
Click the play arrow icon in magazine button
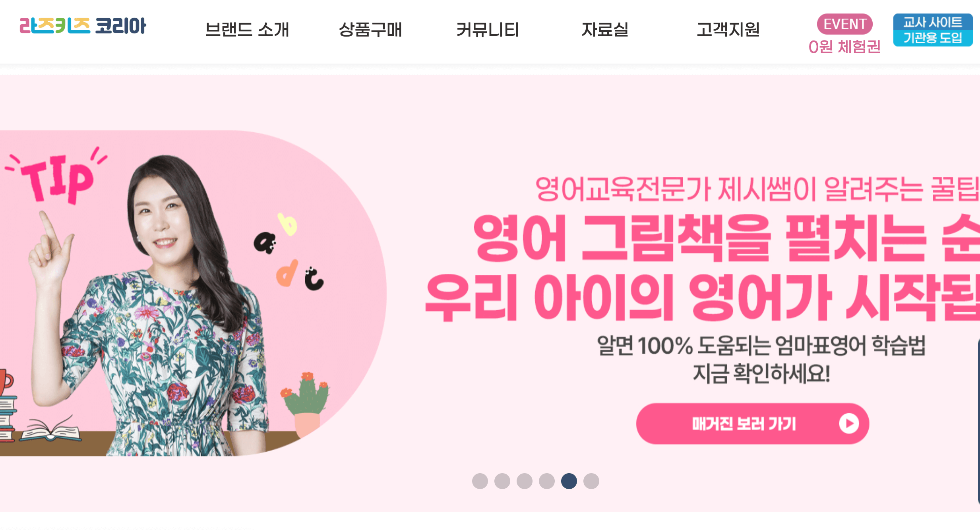pyautogui.click(x=849, y=424)
